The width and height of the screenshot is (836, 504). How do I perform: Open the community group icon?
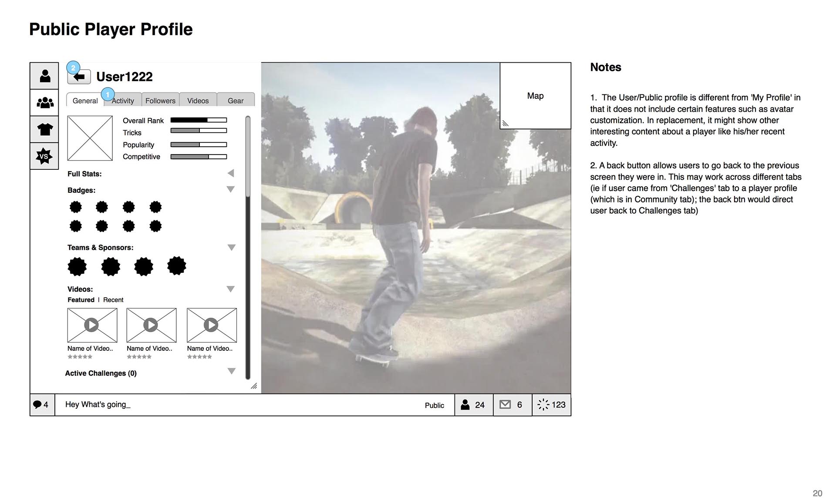point(44,103)
